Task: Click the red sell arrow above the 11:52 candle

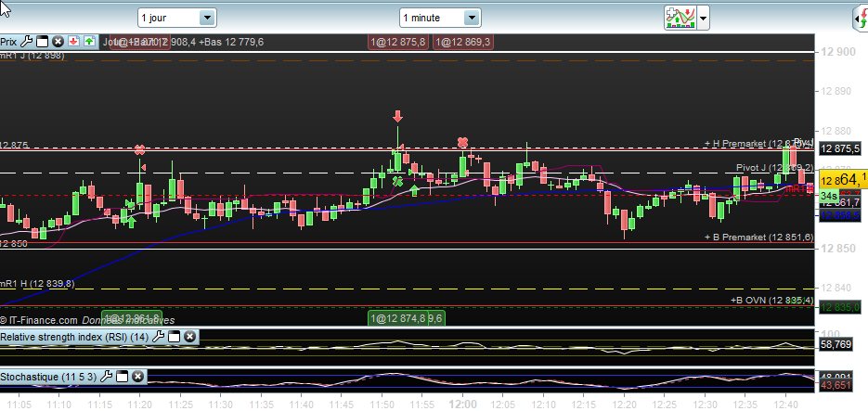Action: pyautogui.click(x=397, y=116)
